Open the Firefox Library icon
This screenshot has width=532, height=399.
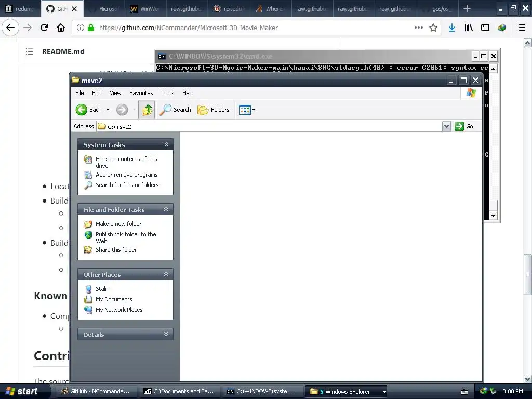469,28
